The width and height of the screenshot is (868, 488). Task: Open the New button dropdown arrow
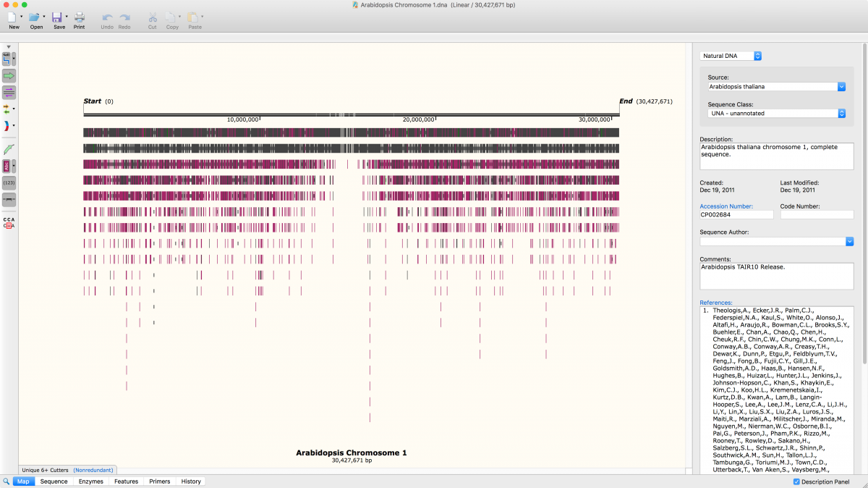(x=22, y=17)
